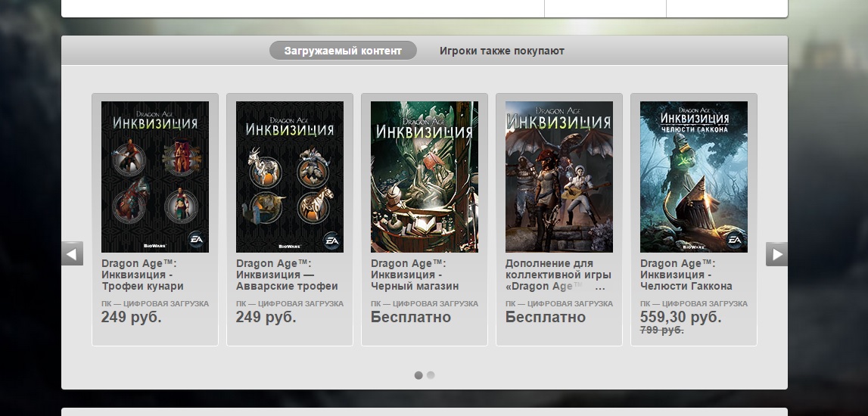Open the Трофеи кунари cover image
The height and width of the screenshot is (416, 868).
(x=155, y=176)
